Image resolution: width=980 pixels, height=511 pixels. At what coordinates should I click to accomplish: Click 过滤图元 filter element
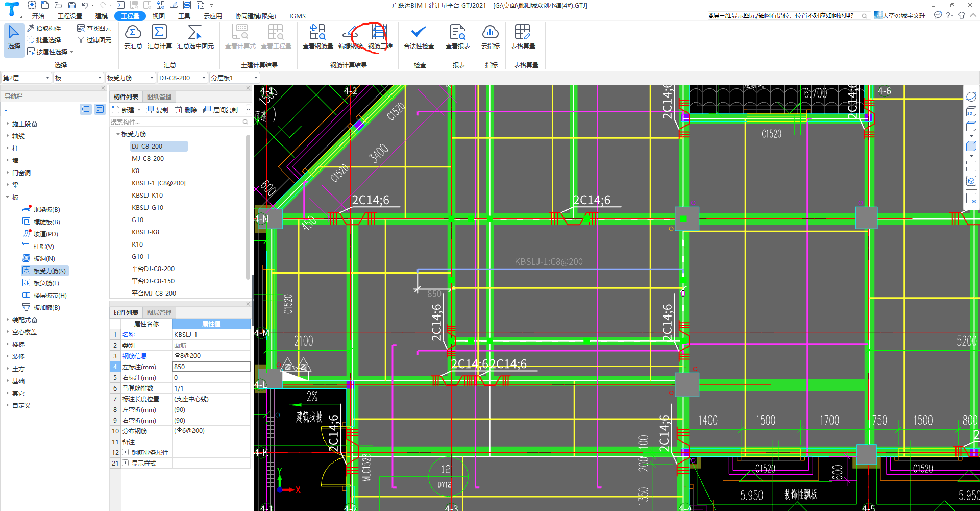(x=94, y=40)
